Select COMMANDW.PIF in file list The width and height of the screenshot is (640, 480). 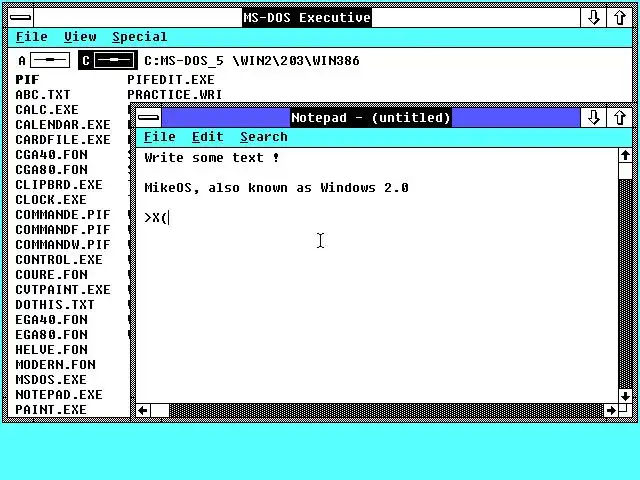pyautogui.click(x=63, y=244)
